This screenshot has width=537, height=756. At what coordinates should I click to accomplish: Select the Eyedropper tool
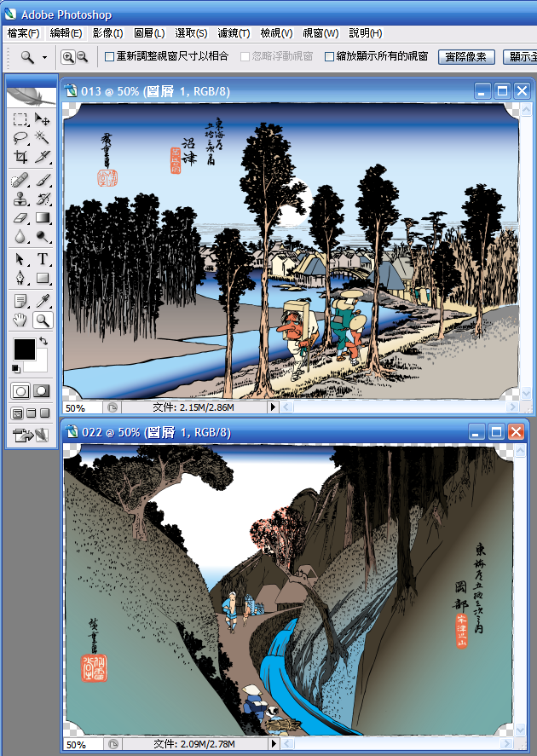[x=43, y=302]
